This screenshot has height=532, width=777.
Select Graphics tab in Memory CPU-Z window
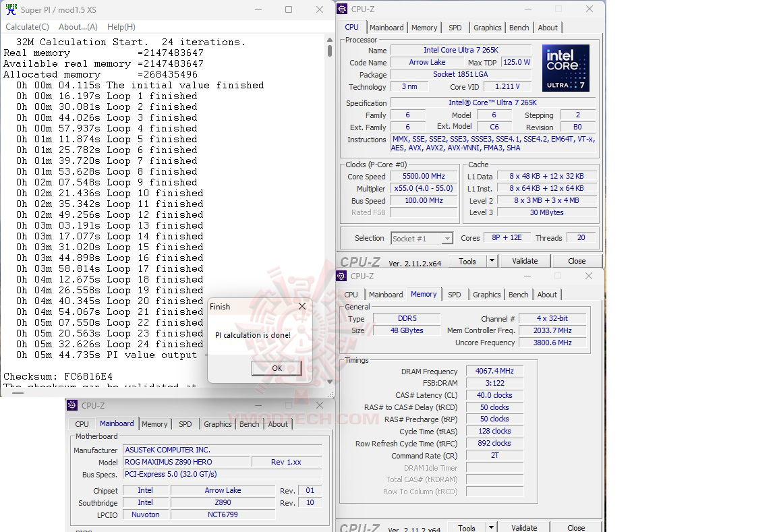point(486,295)
